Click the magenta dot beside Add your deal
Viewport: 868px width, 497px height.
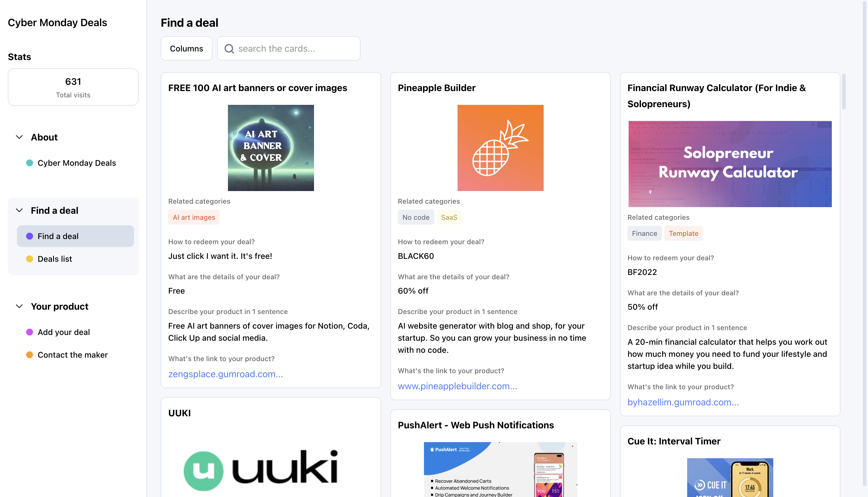pos(30,332)
